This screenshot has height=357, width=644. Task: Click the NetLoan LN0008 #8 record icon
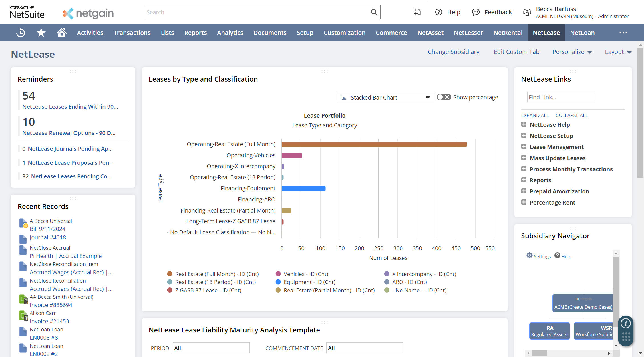tap(23, 332)
